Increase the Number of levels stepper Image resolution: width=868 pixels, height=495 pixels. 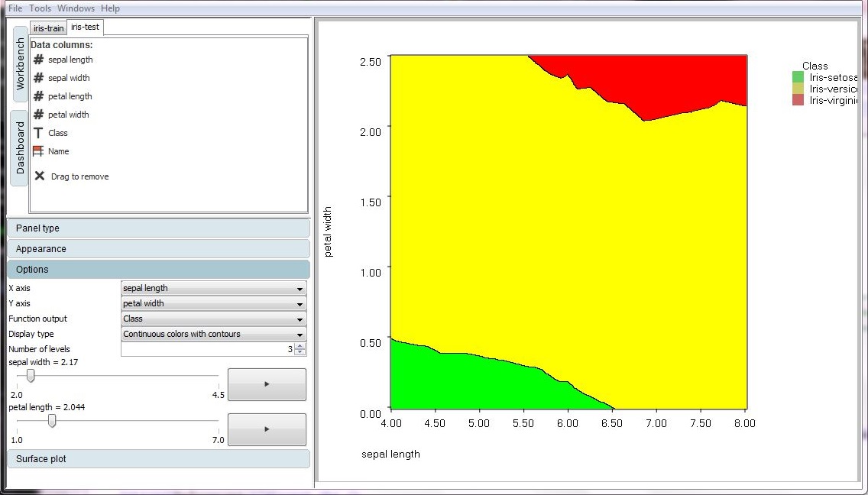[x=300, y=346]
